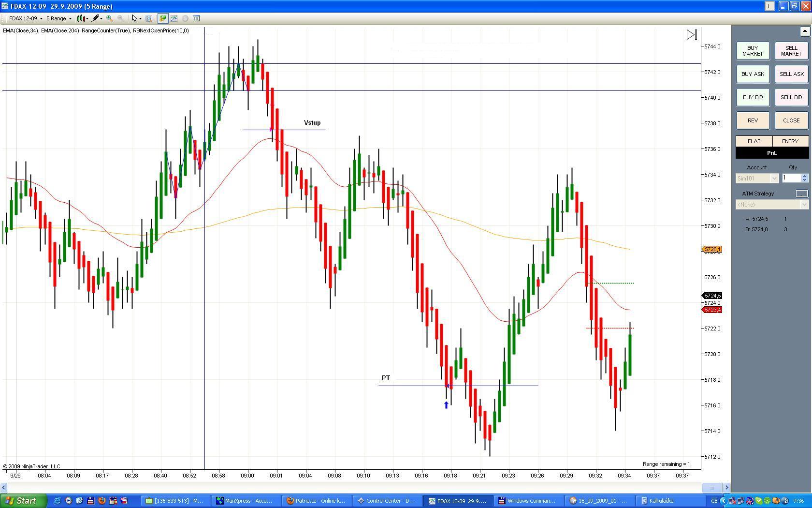
Task: Switch to Patria.cz Firefox taskbar window
Action: point(317,501)
